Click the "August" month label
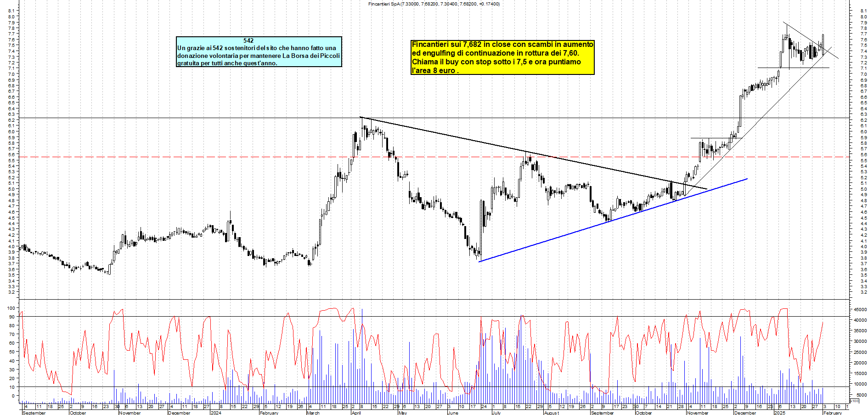 click(x=551, y=413)
